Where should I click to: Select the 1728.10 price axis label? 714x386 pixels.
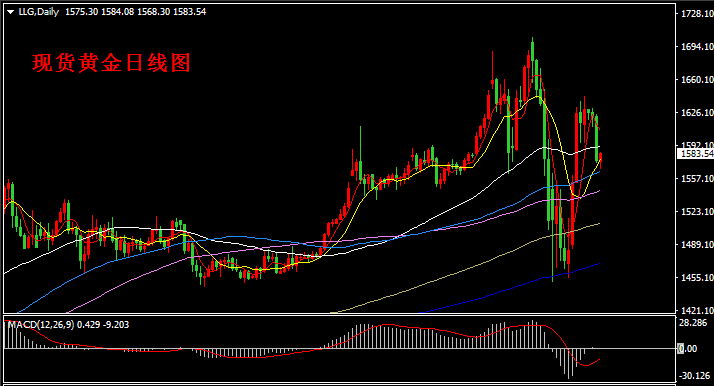coord(697,14)
